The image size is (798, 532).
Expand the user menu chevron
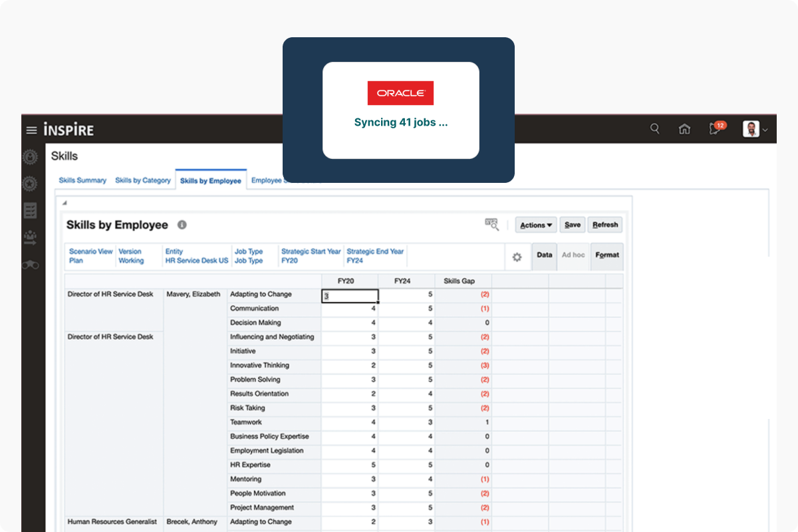(765, 130)
